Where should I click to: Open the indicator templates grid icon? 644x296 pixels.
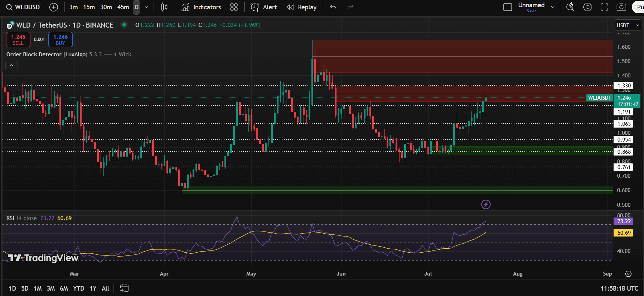(234, 7)
